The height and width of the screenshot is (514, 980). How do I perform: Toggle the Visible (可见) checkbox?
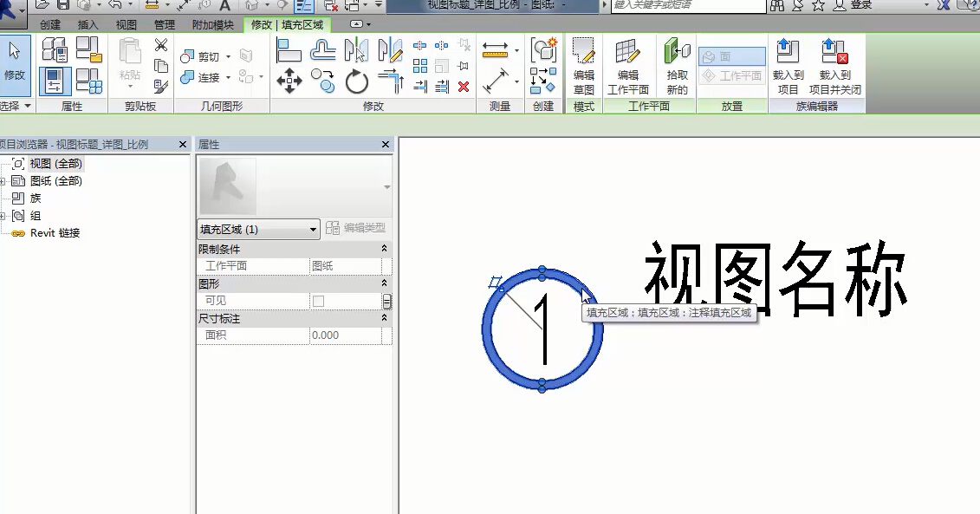coord(318,301)
